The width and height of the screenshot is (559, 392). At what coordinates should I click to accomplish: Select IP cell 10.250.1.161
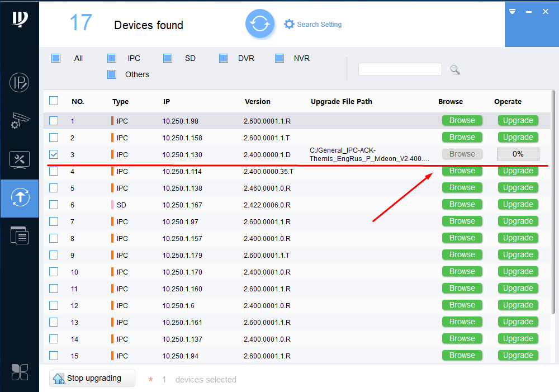[x=182, y=323]
